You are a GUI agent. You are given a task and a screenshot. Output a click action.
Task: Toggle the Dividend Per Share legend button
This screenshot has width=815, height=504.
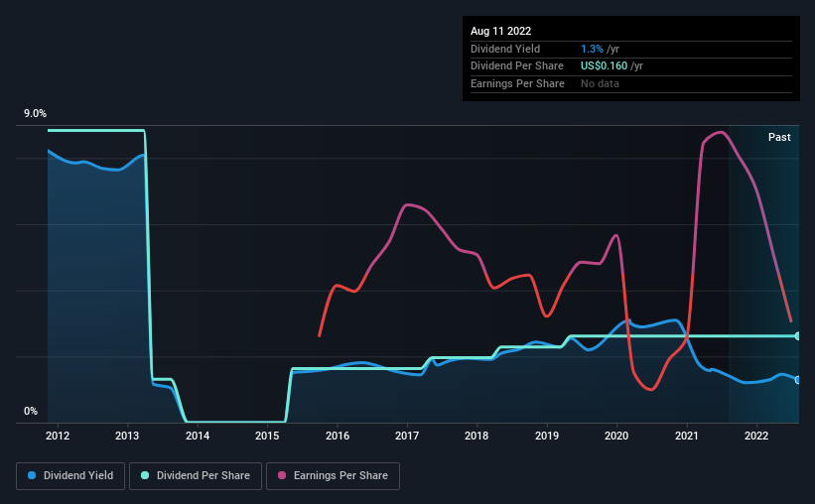point(196,476)
